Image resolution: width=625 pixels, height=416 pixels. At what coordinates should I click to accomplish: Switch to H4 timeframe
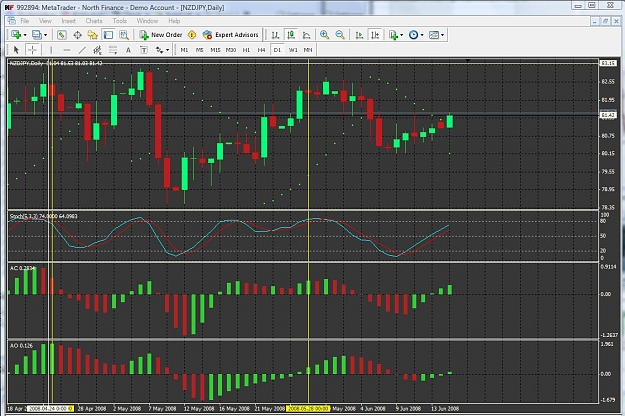[x=261, y=50]
